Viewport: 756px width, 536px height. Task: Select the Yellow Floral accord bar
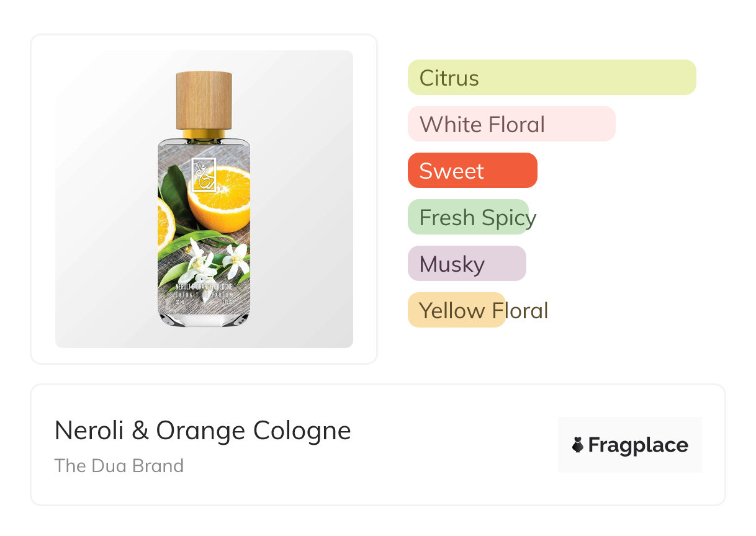[456, 310]
